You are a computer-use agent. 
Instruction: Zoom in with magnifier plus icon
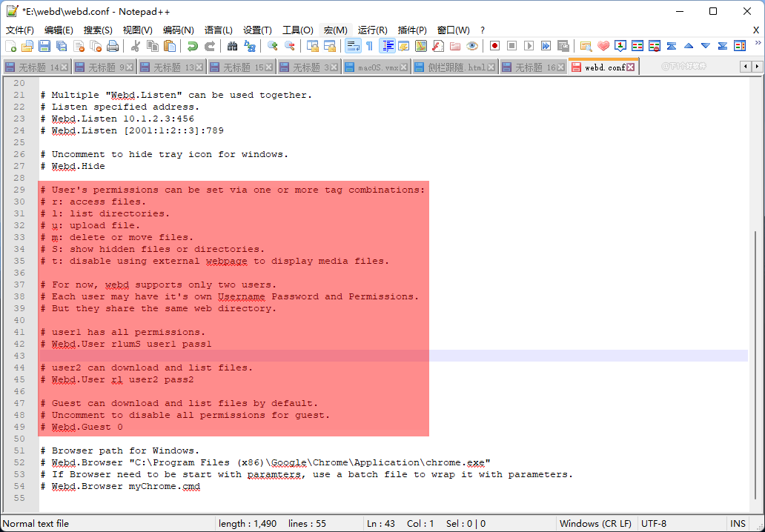coord(273,47)
